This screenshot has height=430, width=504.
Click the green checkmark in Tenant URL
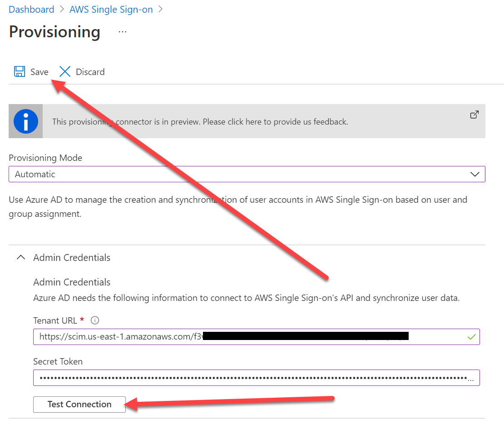(471, 337)
